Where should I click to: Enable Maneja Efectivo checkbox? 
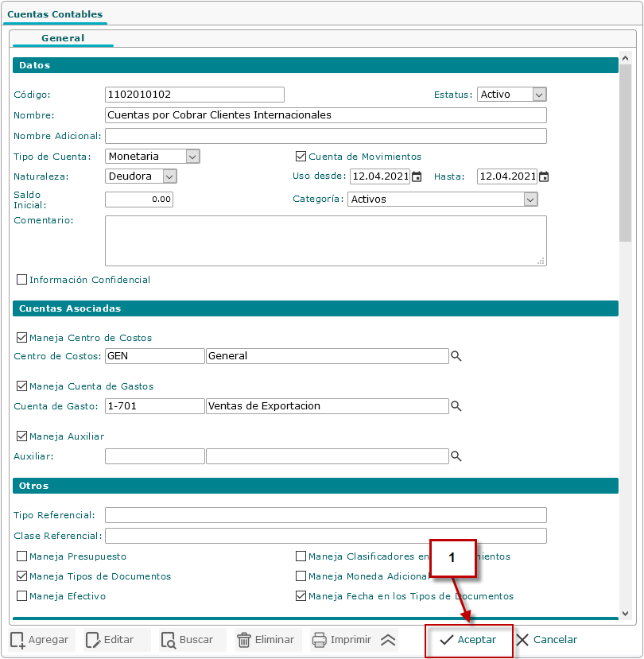point(21,596)
